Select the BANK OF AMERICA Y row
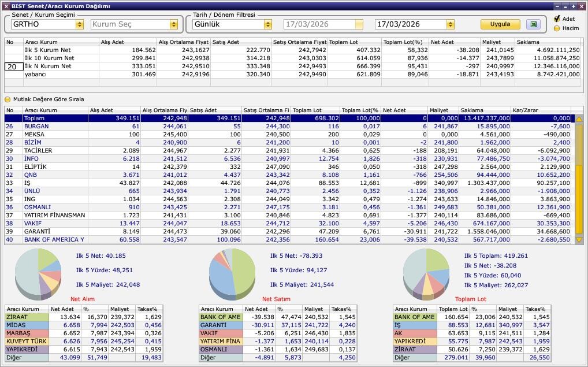Screen dimensions: 588x367 point(54,239)
